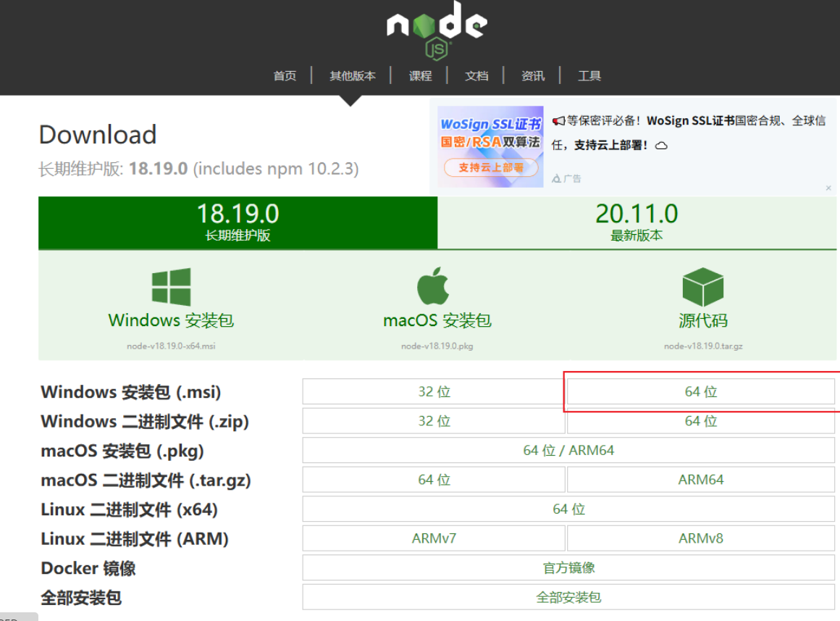Click the 'macOS 安装包 (.pkg)' row label
Viewport: 840px width, 621px height.
click(122, 451)
